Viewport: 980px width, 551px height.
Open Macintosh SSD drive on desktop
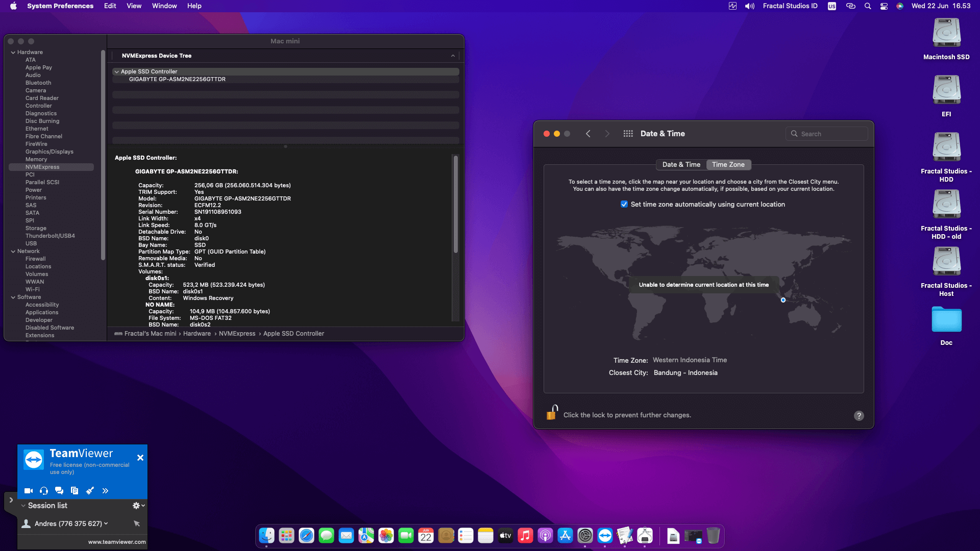pyautogui.click(x=947, y=33)
